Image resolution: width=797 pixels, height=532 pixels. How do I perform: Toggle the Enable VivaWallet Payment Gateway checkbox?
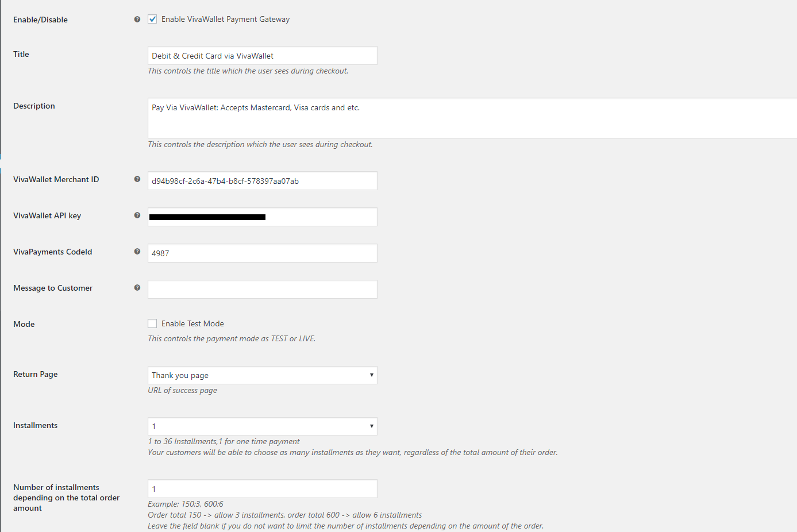(x=152, y=18)
